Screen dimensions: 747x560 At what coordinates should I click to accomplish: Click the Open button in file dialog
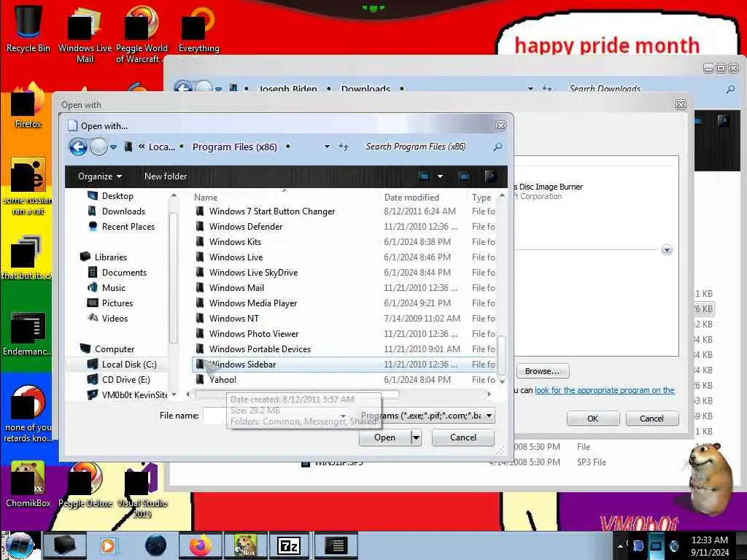[385, 437]
